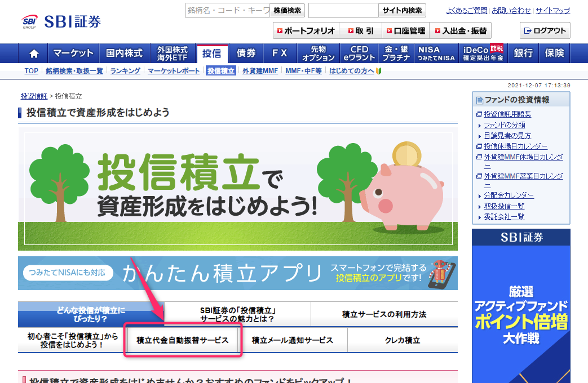Open the iDeCo 確定拠出年金 tab
The height and width of the screenshot is (383, 588).
[x=483, y=54]
